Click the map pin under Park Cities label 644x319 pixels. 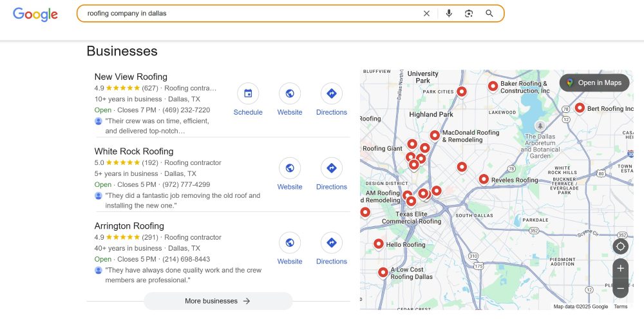point(462,92)
